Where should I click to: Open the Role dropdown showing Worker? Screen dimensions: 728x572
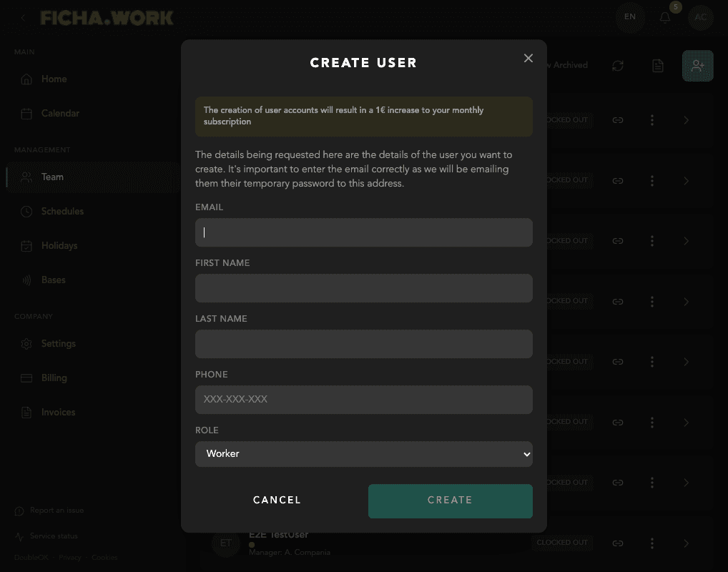pyautogui.click(x=363, y=454)
